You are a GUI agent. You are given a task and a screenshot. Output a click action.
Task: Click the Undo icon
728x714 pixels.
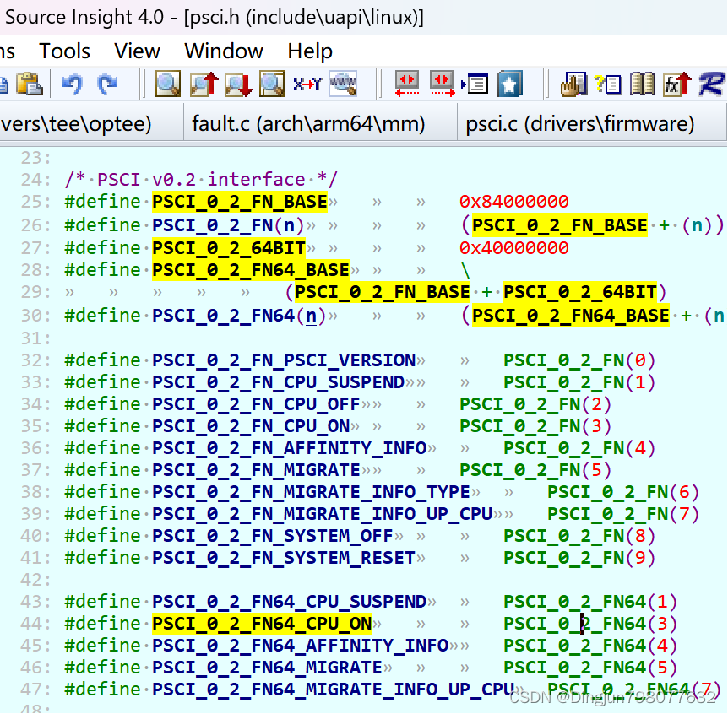coord(72,84)
